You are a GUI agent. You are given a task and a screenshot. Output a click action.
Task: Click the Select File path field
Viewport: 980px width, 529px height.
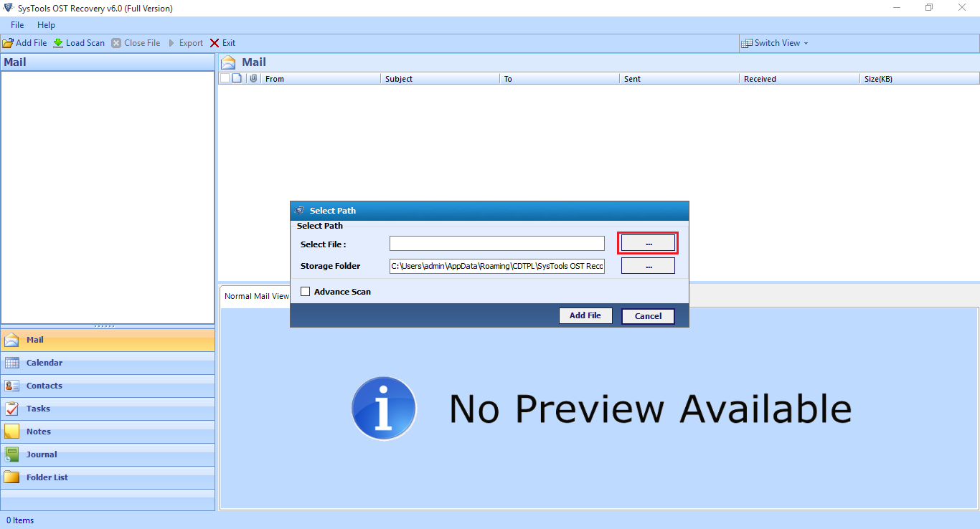(x=497, y=244)
